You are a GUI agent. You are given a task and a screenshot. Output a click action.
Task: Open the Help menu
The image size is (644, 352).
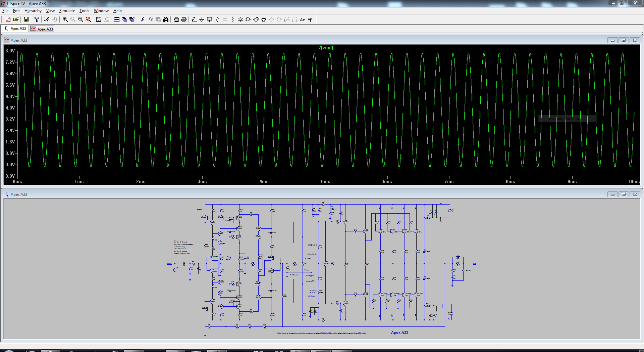pos(117,11)
